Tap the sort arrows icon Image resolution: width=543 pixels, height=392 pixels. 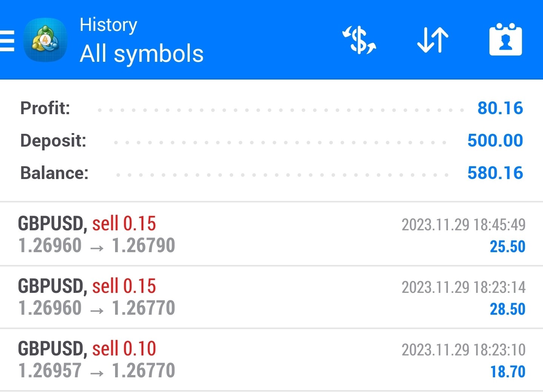pyautogui.click(x=433, y=40)
